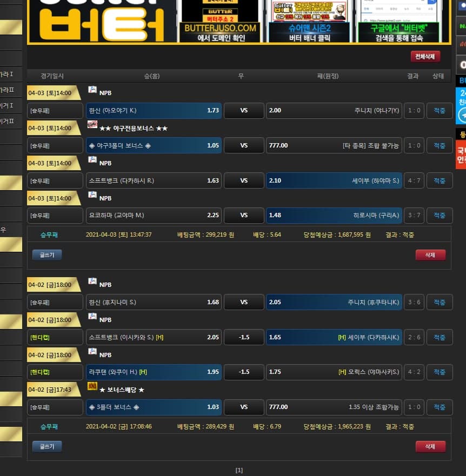Click the bonus icon next to ★ 보너스배당 ★
The width and height of the screenshot is (466, 476).
click(x=92, y=386)
